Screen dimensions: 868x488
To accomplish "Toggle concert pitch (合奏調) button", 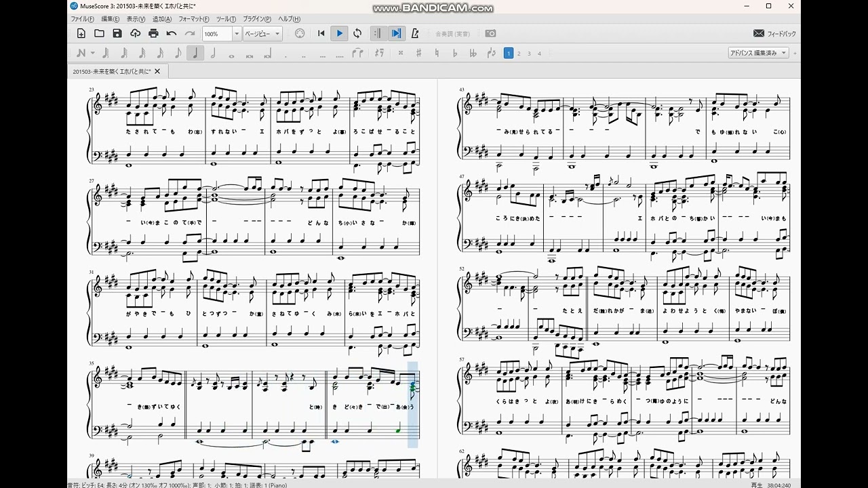I will coord(453,33).
